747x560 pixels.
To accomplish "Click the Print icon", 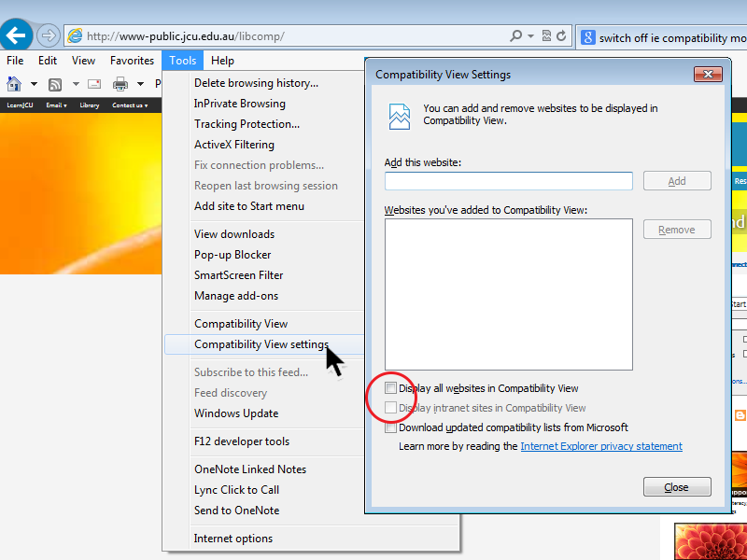I will 120,84.
